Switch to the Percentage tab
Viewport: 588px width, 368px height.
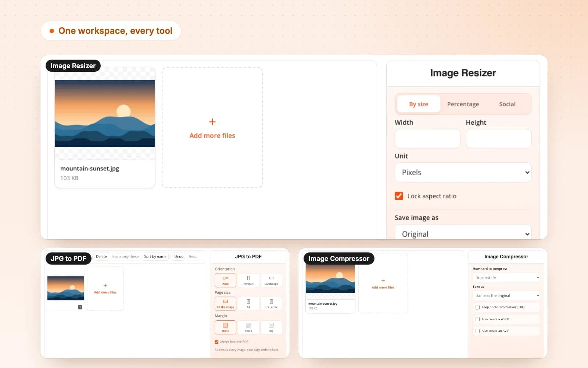(x=463, y=104)
